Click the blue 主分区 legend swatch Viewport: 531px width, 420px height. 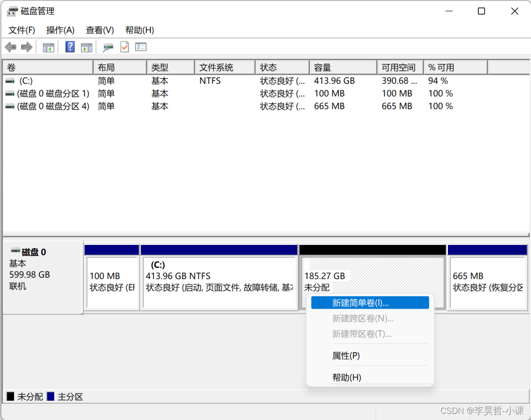click(50, 397)
